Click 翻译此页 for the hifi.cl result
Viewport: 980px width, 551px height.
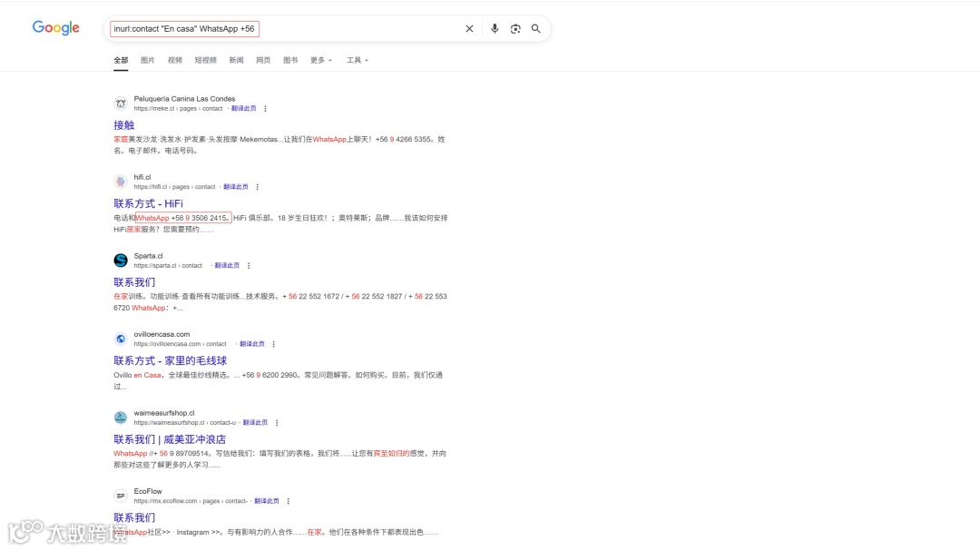pos(236,187)
